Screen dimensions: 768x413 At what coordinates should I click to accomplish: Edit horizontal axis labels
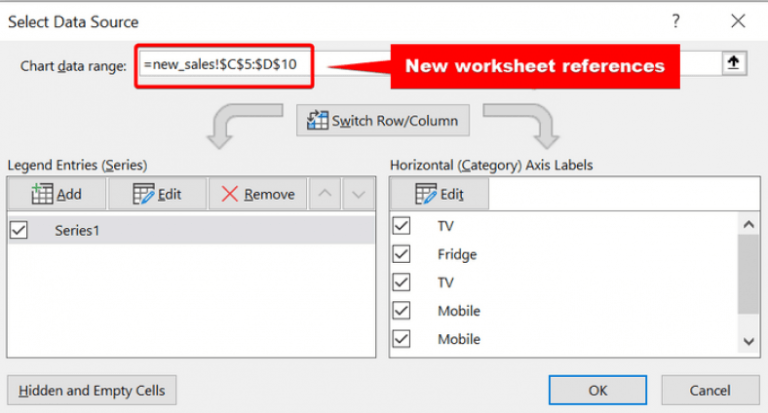439,194
